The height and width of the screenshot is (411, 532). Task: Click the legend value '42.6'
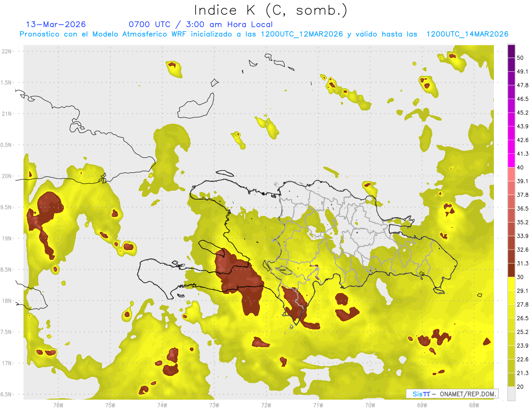click(x=523, y=140)
